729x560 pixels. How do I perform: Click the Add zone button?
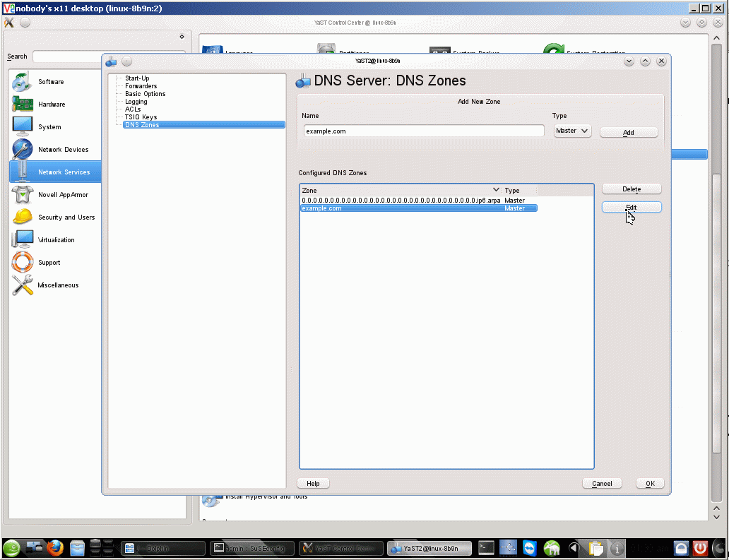tap(629, 133)
